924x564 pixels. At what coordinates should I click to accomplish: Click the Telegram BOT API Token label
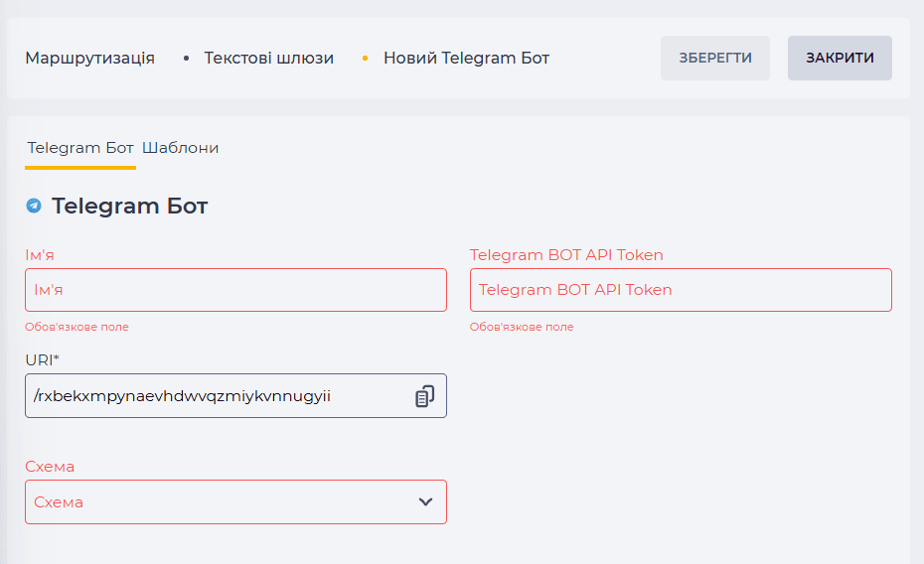pos(566,255)
